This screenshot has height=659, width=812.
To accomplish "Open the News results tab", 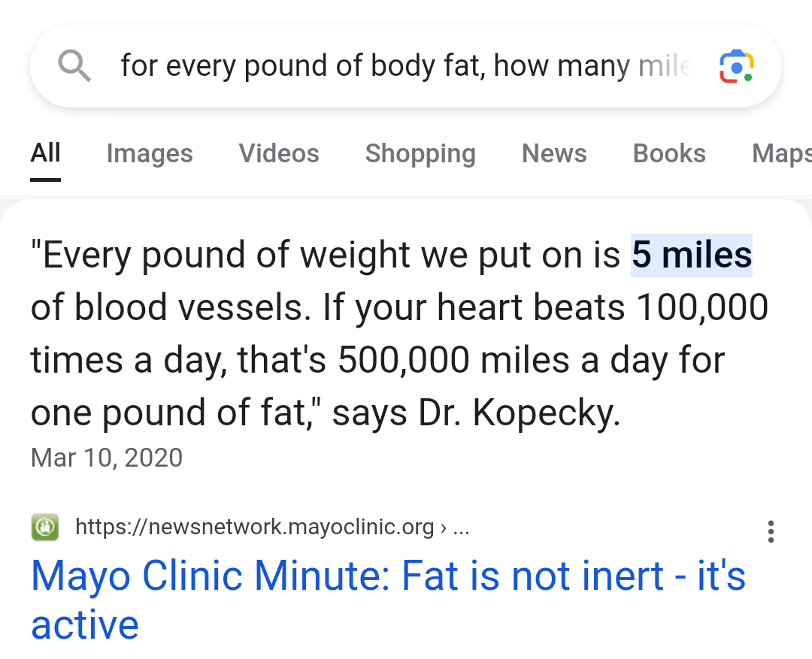I will click(554, 153).
